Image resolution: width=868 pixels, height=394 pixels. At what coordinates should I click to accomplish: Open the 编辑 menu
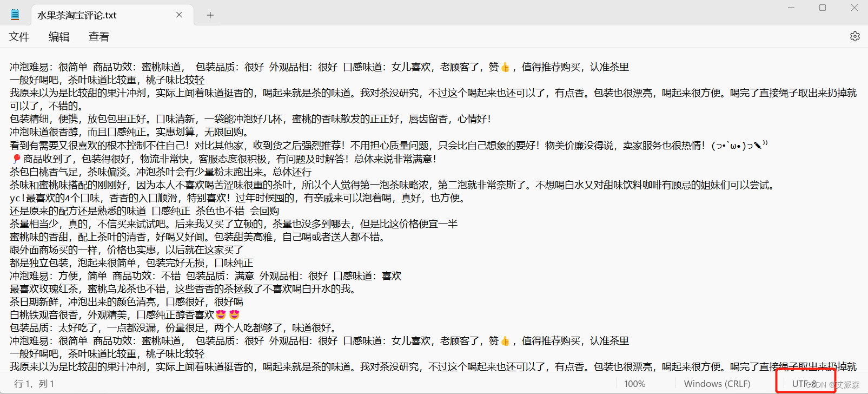(x=59, y=37)
